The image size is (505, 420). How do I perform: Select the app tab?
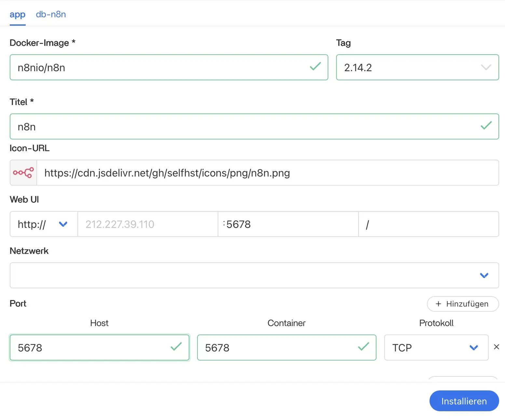[x=17, y=15]
